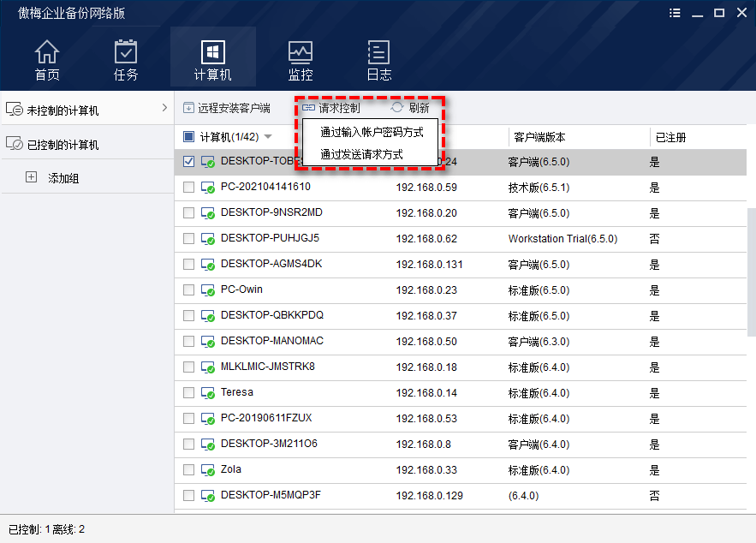
Task: Click 远程安装客户端 install icon
Action: (188, 108)
